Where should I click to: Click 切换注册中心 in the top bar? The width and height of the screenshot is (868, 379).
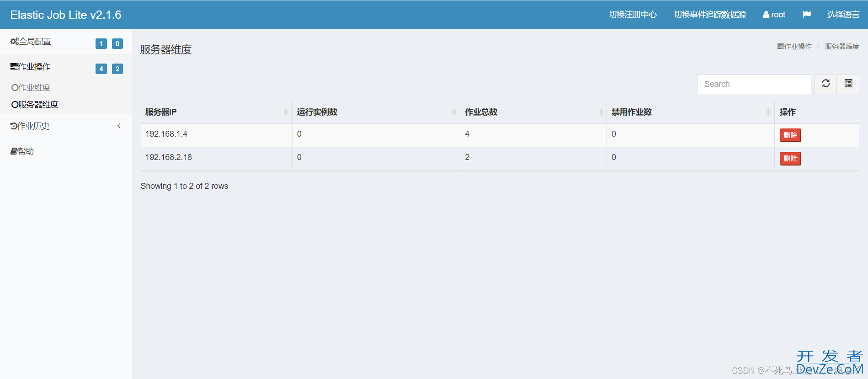click(633, 15)
